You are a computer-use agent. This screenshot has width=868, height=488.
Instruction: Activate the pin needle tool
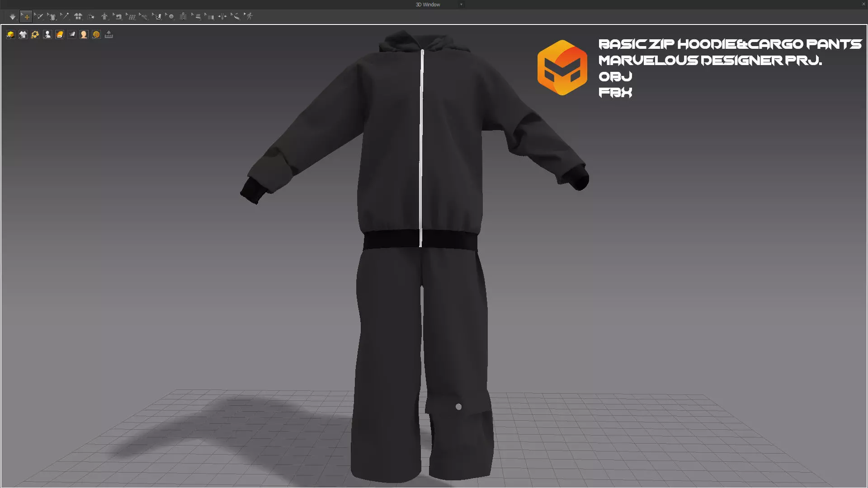(65, 16)
